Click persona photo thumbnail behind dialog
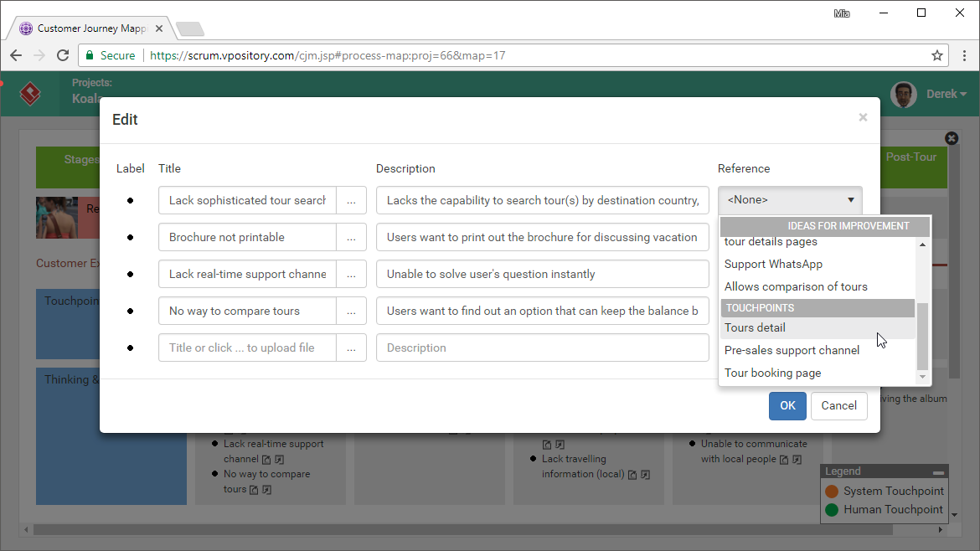The height and width of the screenshot is (551, 980). [57, 218]
